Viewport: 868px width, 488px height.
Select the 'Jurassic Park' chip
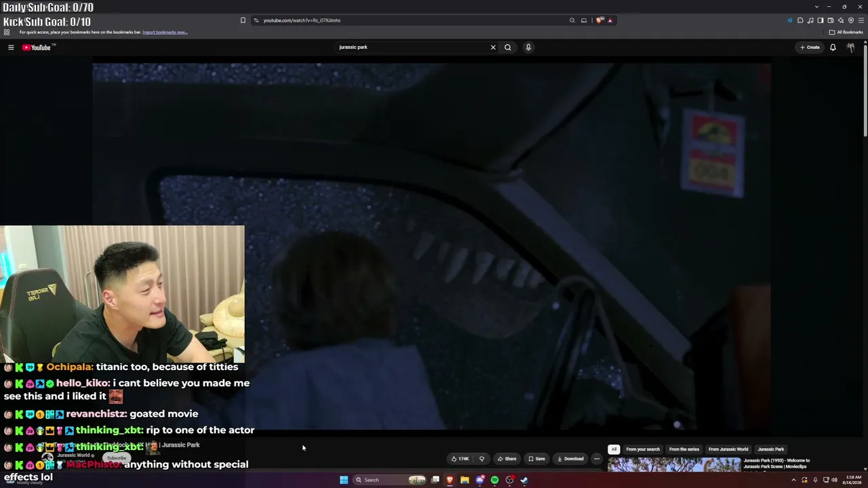pyautogui.click(x=770, y=449)
